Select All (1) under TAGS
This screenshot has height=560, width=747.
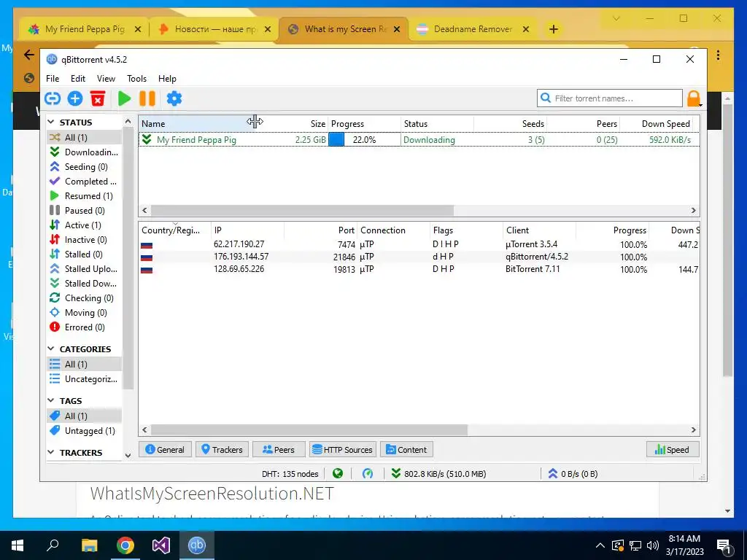85,416
